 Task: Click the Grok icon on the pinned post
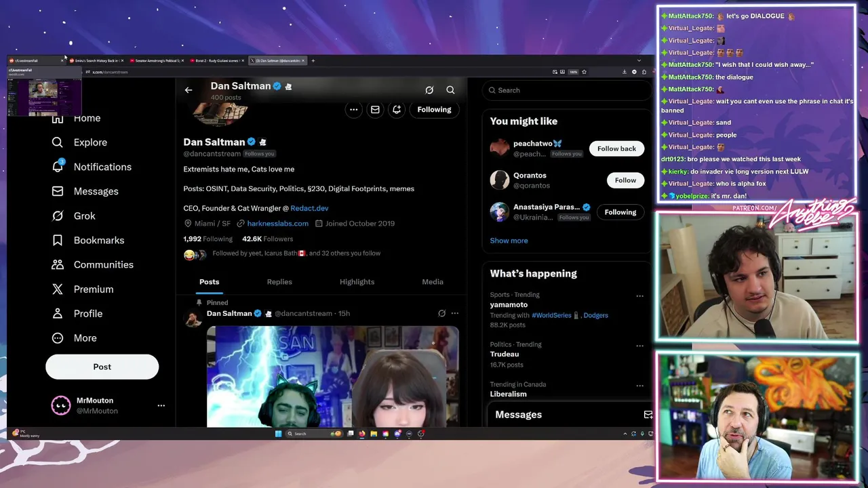click(441, 313)
